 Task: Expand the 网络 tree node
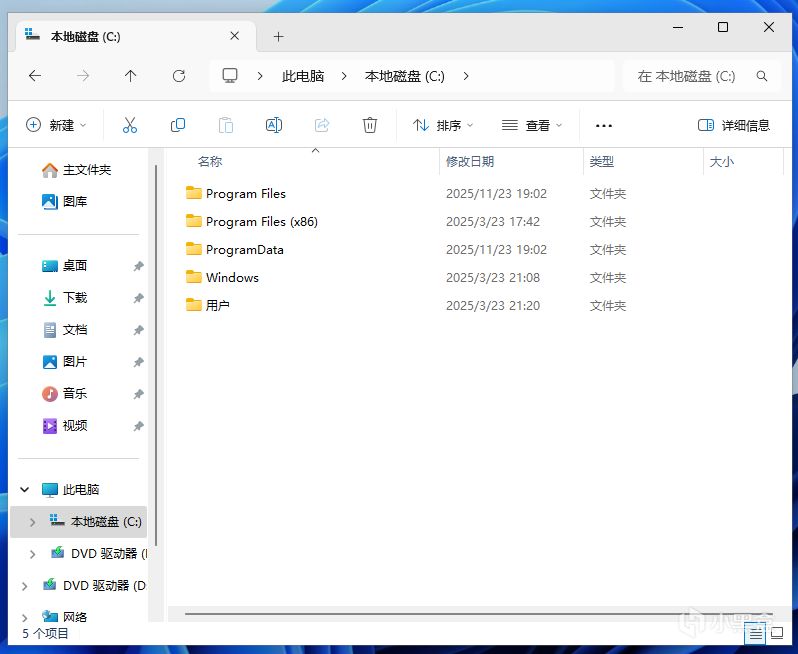[24, 618]
